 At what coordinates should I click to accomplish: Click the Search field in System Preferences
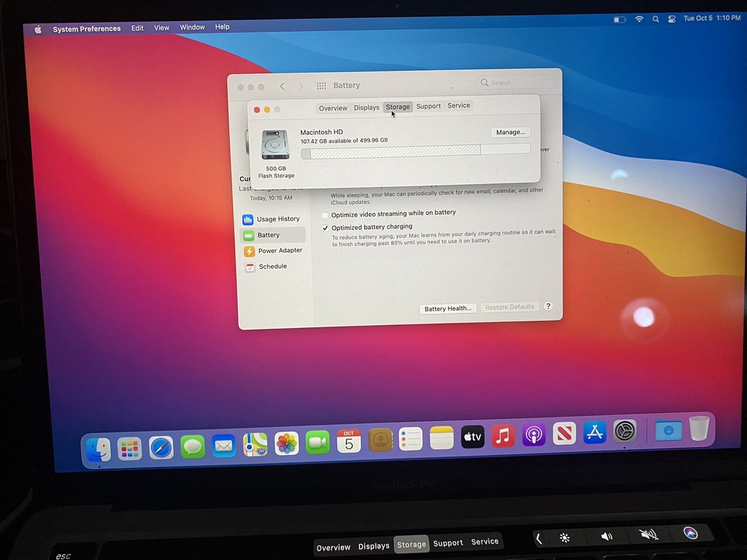(517, 82)
